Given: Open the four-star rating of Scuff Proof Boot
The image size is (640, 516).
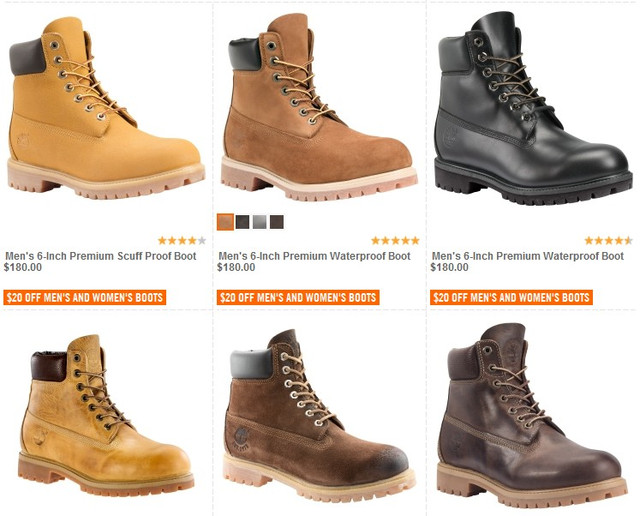Looking at the screenshot, I should tap(182, 240).
